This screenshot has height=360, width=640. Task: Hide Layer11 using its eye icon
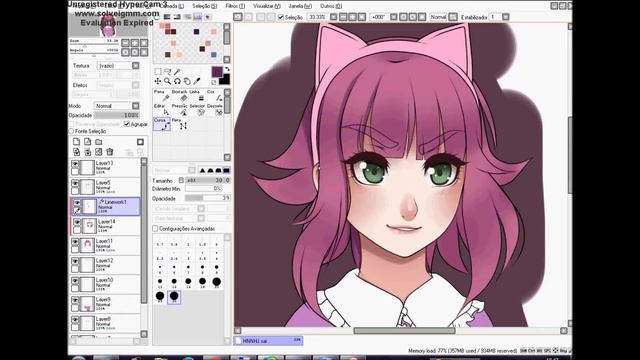75,242
